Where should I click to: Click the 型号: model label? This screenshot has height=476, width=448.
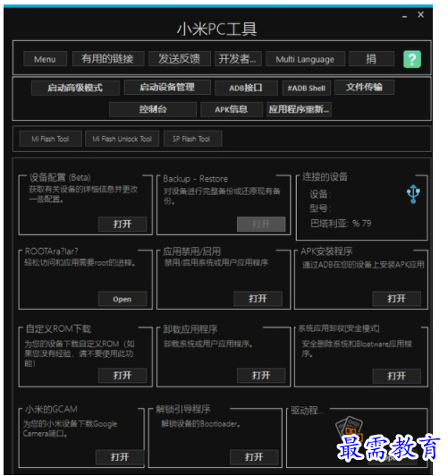(x=320, y=208)
